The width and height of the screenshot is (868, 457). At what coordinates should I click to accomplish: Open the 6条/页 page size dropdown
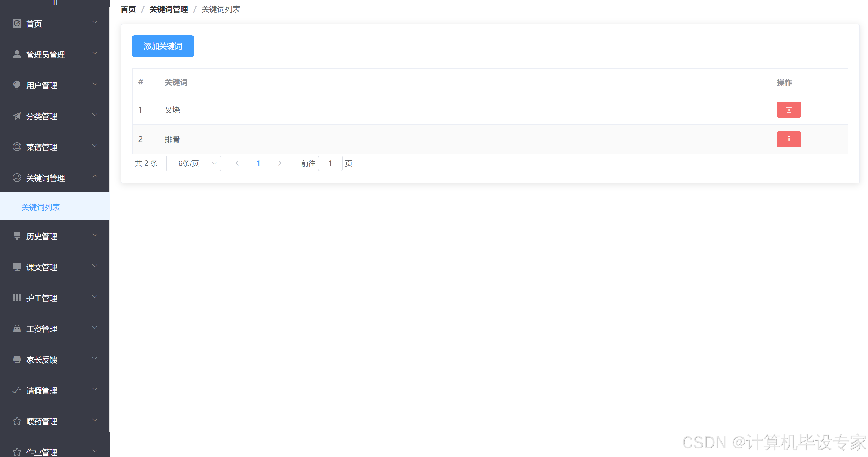click(x=194, y=163)
